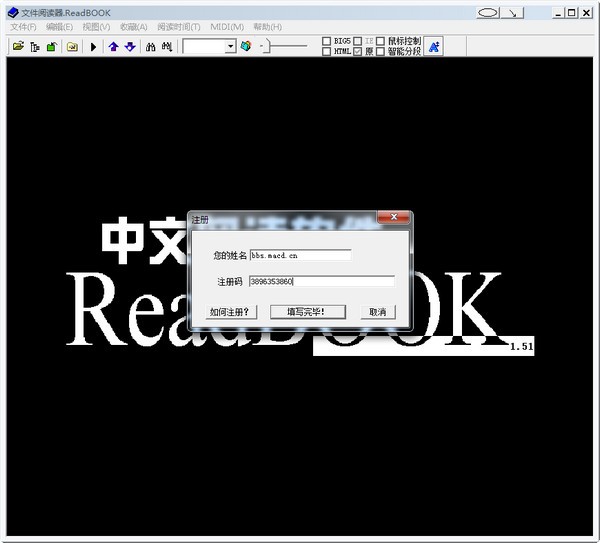The image size is (600, 543).
Task: Open the 编辑(E) menu
Action: (59, 27)
